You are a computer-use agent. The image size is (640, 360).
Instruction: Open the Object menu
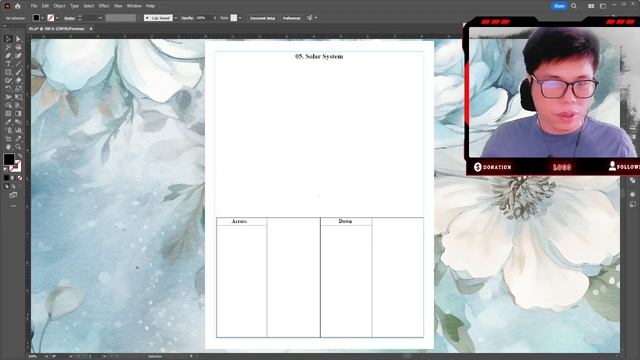[x=60, y=6]
